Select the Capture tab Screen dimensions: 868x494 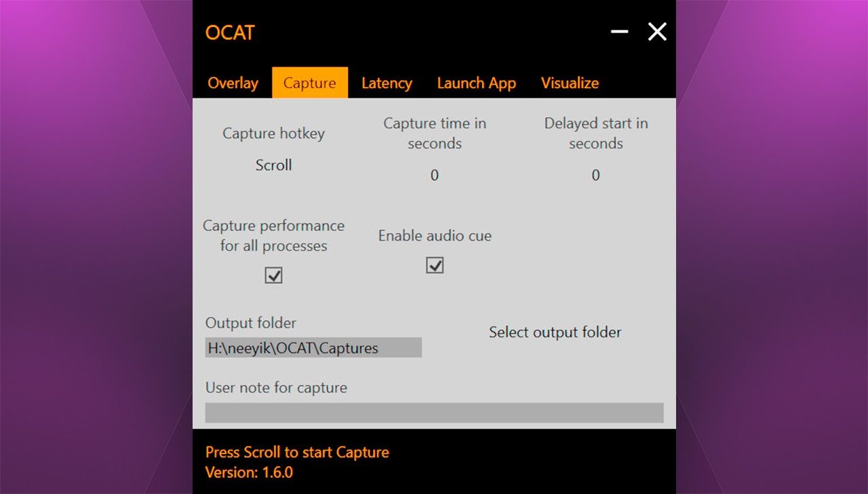coord(310,83)
